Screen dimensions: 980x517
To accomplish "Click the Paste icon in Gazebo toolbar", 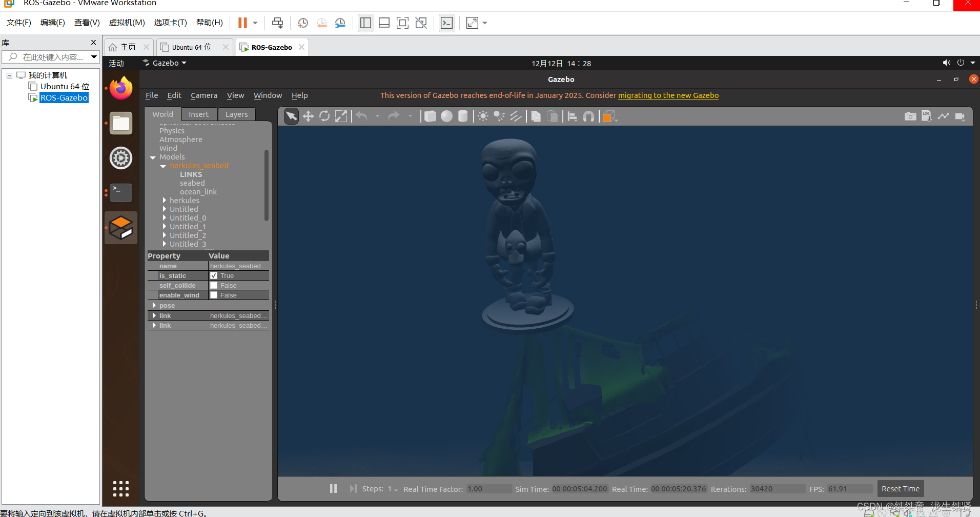I will point(553,116).
